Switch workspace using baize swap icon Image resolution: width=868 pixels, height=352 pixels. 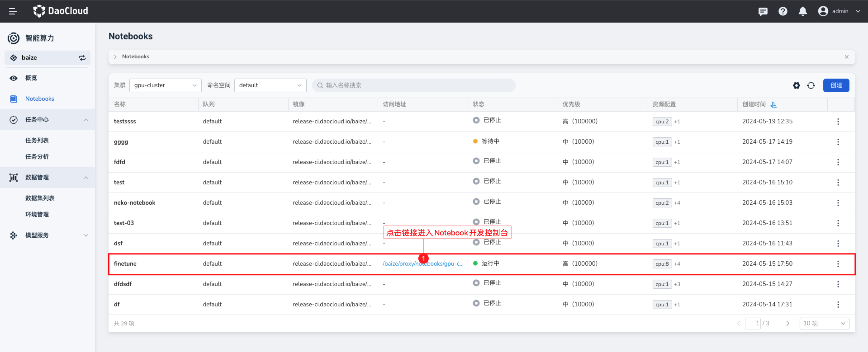82,58
